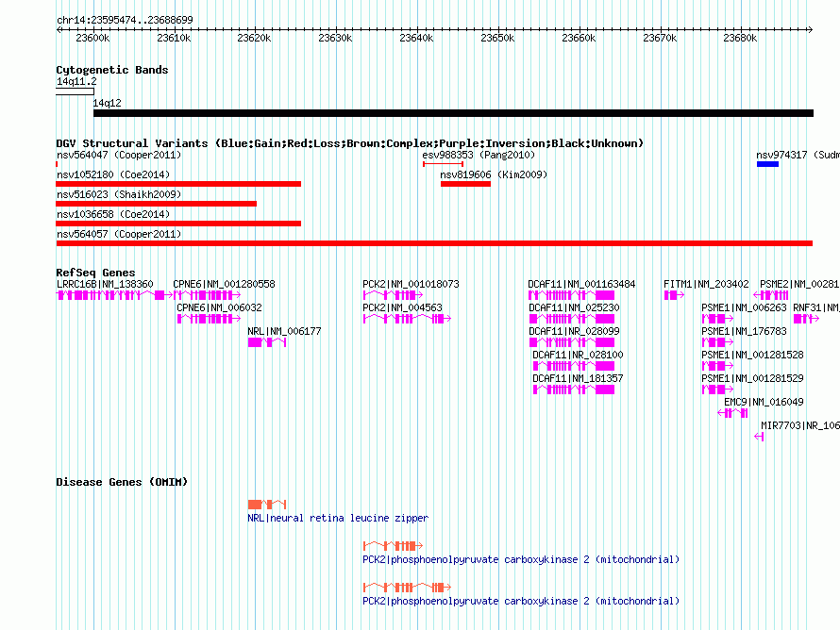Click the PCK2 NM_004563 RefSeq gene glyph

point(407,319)
